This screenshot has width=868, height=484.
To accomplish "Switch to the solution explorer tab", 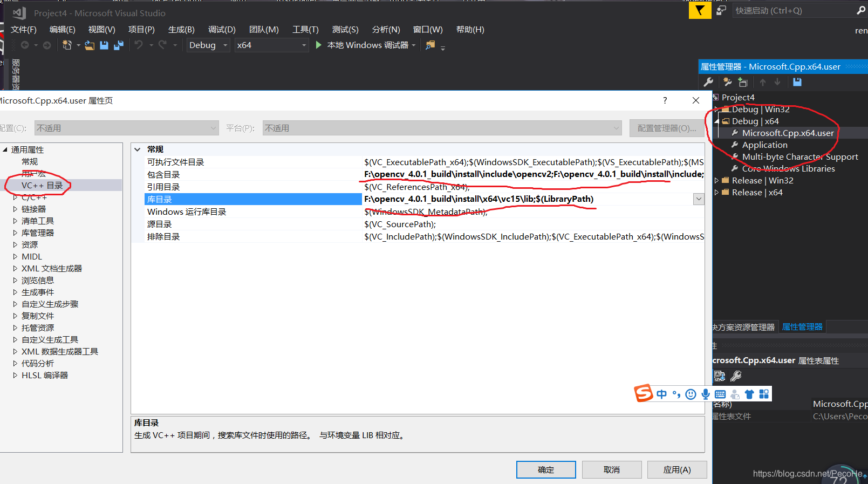I will coord(744,327).
